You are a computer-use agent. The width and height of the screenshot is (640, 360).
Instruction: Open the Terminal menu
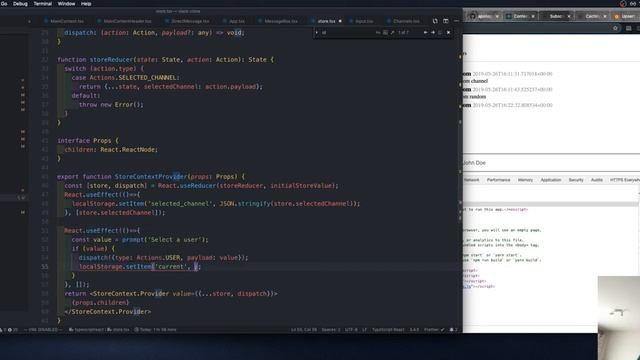42,4
